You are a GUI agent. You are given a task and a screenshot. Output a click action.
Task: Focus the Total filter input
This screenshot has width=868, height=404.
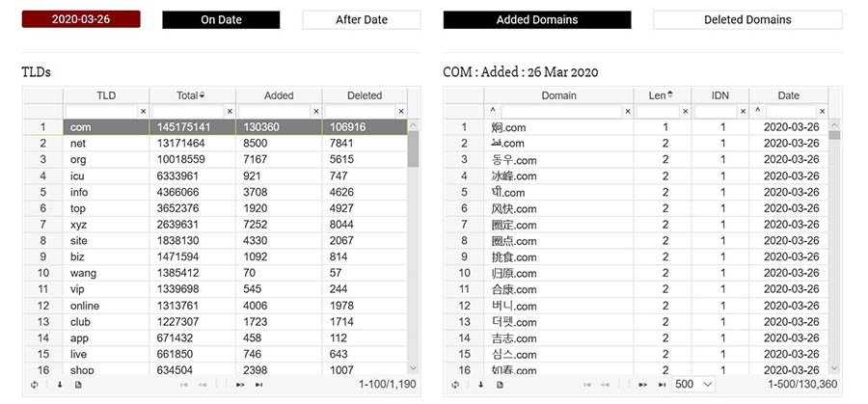188,111
